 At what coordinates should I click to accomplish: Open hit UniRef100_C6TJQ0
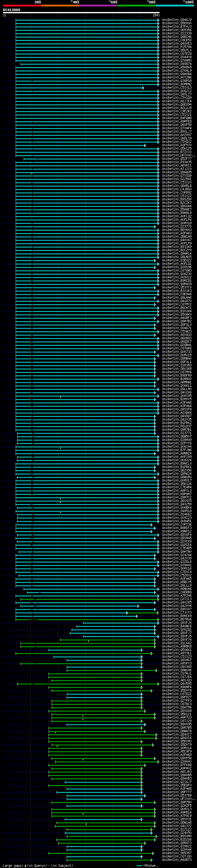(x=177, y=856)
